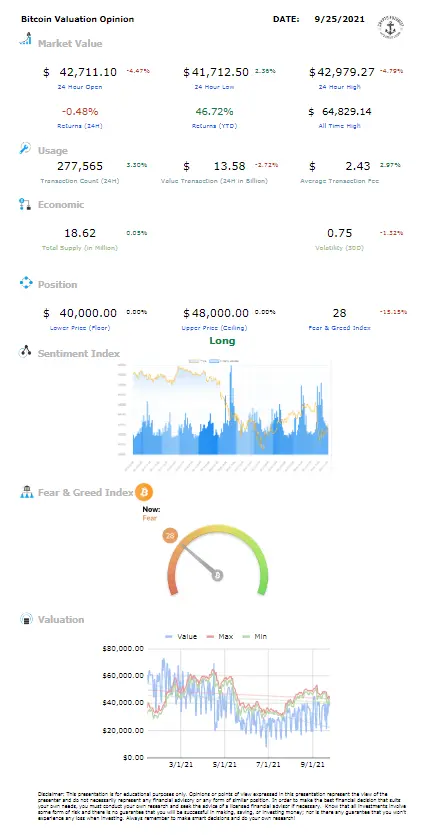This screenshot has width=434, height=835.
Task: Click the Total Supply (in Million) label
Action: coord(80,248)
